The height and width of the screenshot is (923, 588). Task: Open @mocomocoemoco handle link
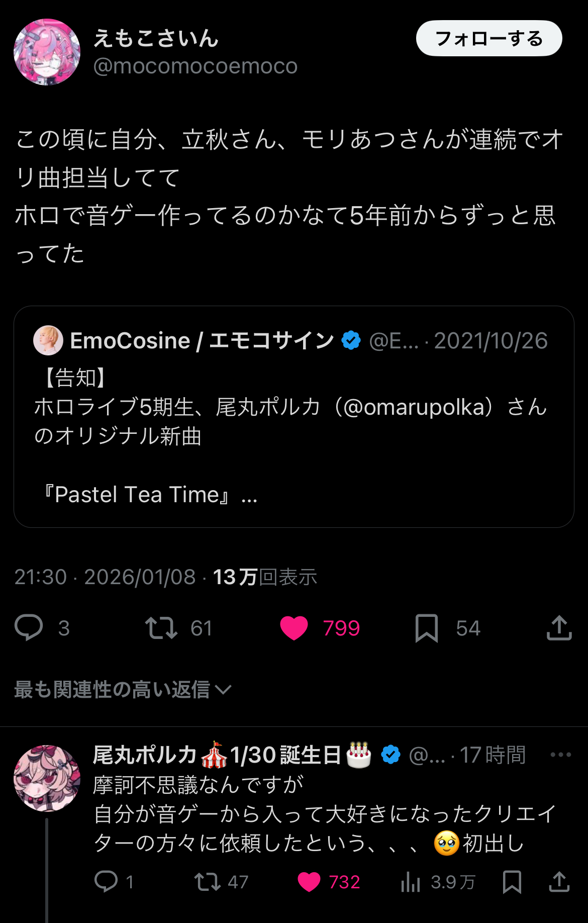(195, 66)
